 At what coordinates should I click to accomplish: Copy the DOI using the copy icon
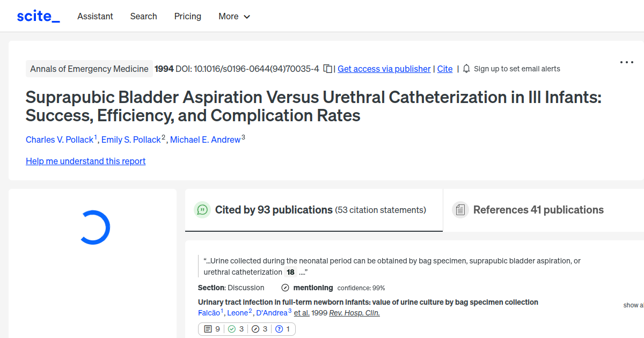327,69
